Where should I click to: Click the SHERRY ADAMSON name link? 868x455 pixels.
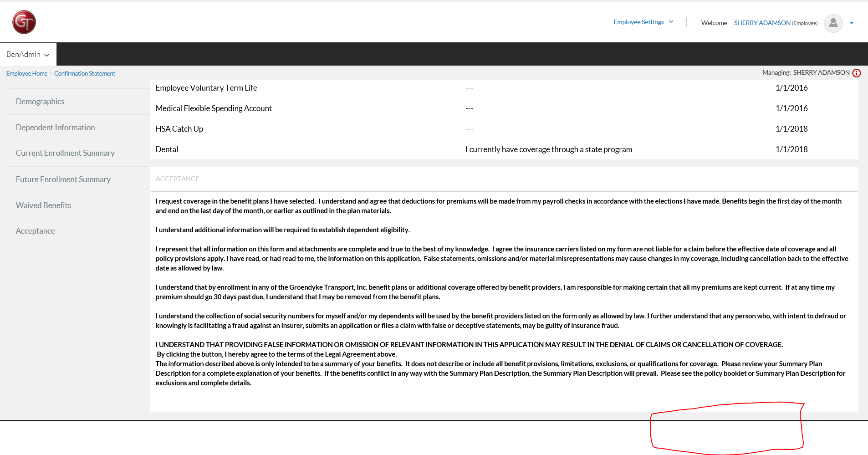[x=762, y=23]
